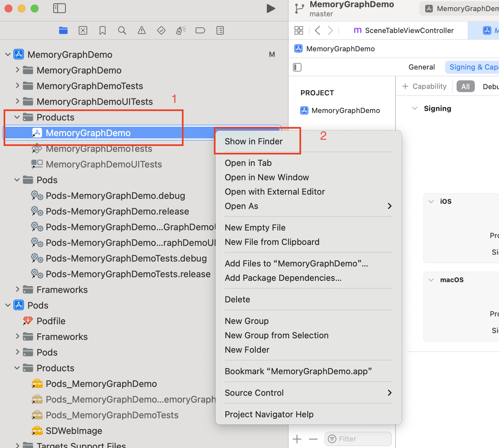Screen dimensions: 499x448
Task: Choose Bookmark "MemoryGraphDemo.app"
Action: click(x=298, y=371)
